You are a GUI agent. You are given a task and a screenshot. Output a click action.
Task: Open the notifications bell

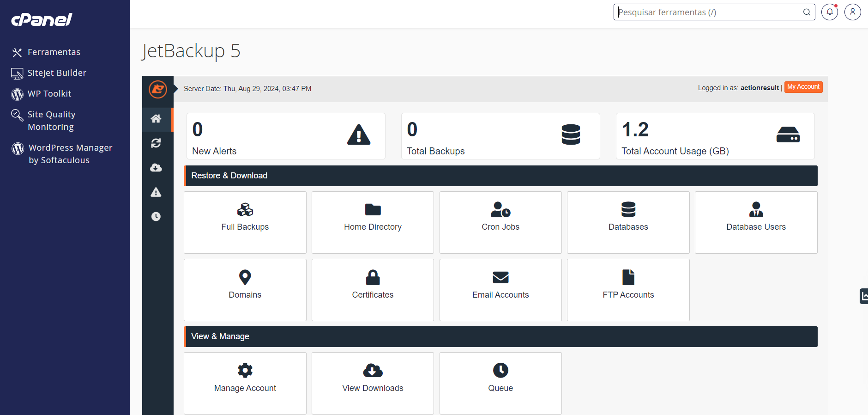(x=830, y=12)
